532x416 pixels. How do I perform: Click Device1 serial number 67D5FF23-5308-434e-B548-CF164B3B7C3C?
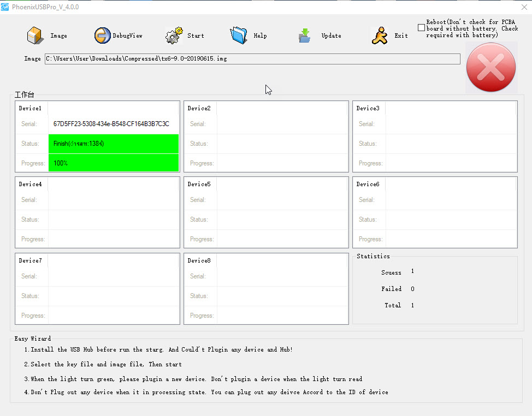pyautogui.click(x=111, y=124)
